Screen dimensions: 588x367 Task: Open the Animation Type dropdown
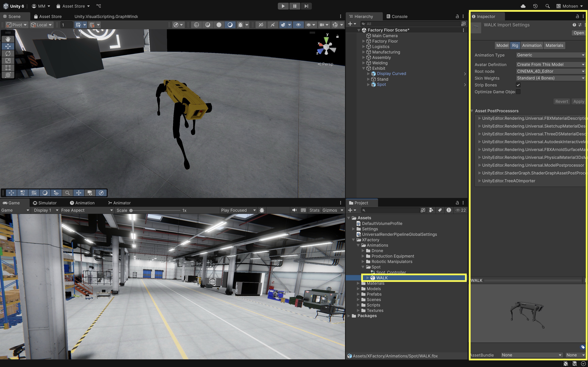(550, 55)
